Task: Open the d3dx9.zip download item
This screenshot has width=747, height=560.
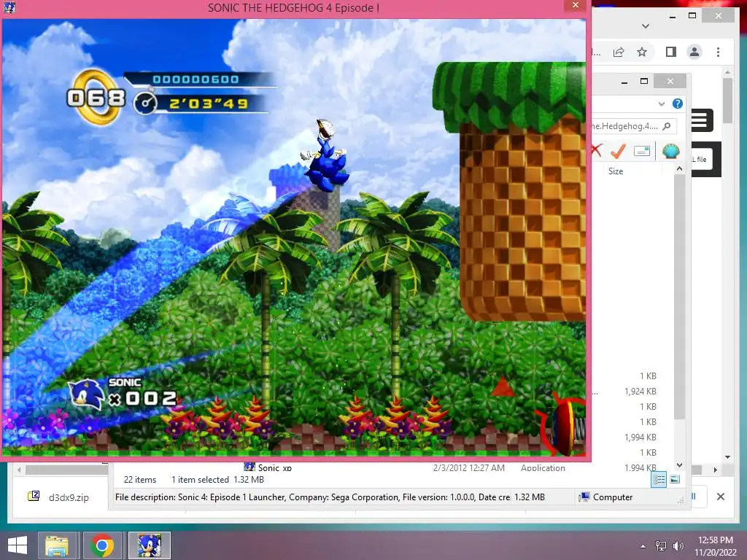Action: pos(59,497)
